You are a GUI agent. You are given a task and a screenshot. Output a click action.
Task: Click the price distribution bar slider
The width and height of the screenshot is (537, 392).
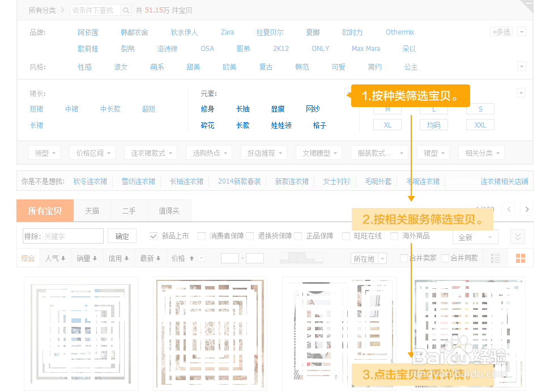tap(301, 257)
